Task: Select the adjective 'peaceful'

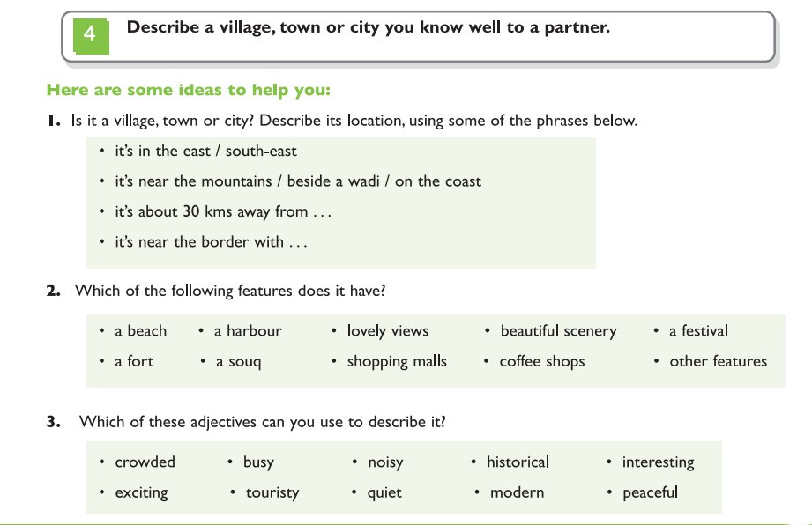Action: 650,492
